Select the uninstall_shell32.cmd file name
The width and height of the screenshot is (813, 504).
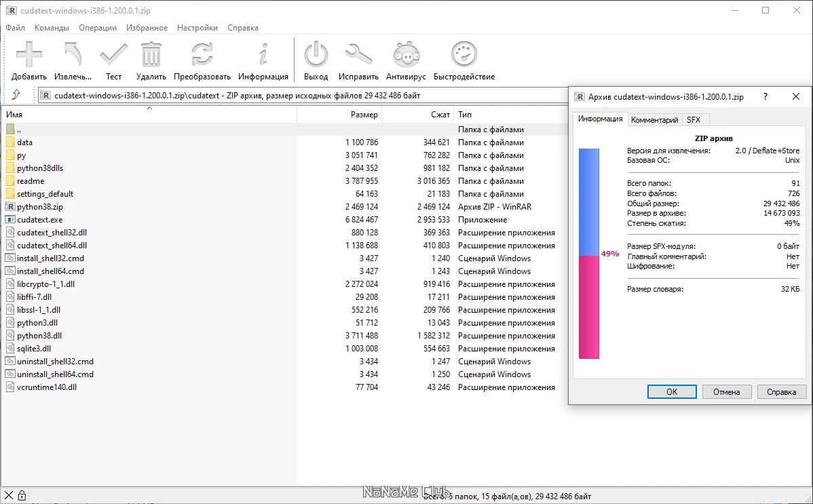tap(55, 362)
